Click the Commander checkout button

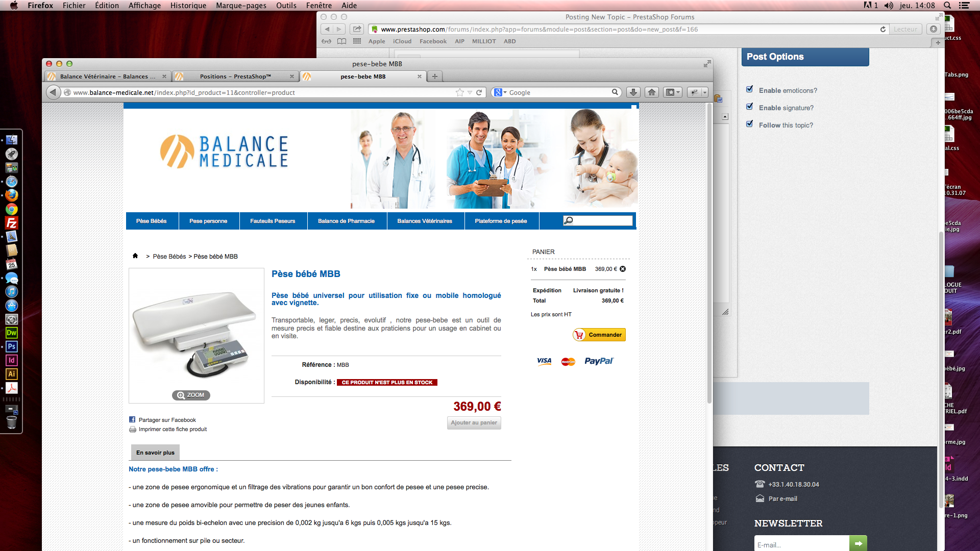pyautogui.click(x=599, y=335)
